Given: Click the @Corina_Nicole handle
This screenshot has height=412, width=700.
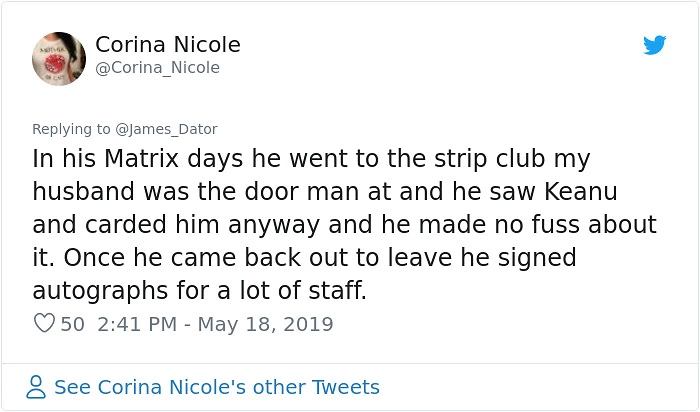Looking at the screenshot, I should click(158, 68).
